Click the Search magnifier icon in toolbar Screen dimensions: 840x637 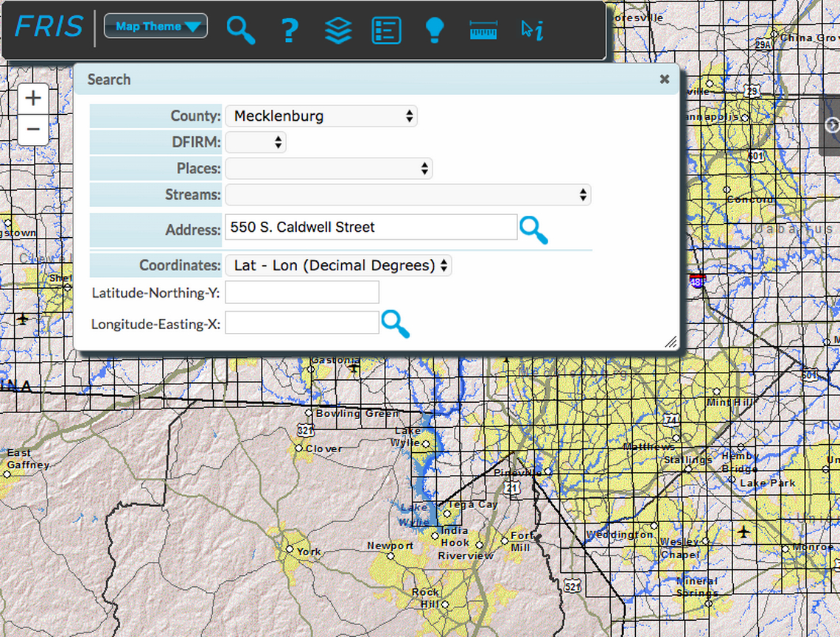(240, 30)
